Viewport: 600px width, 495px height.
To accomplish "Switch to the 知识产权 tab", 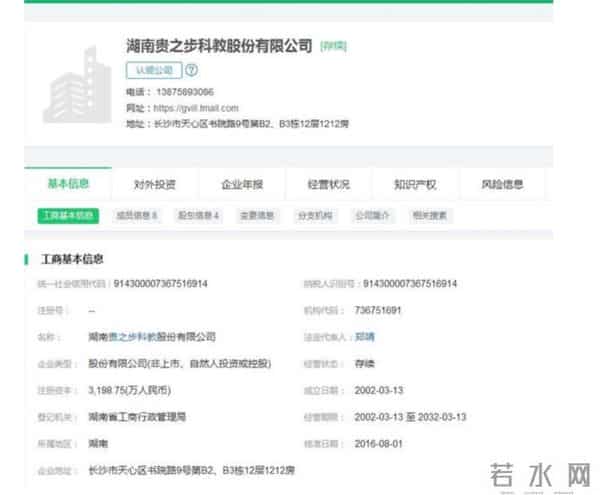I will coord(416,185).
